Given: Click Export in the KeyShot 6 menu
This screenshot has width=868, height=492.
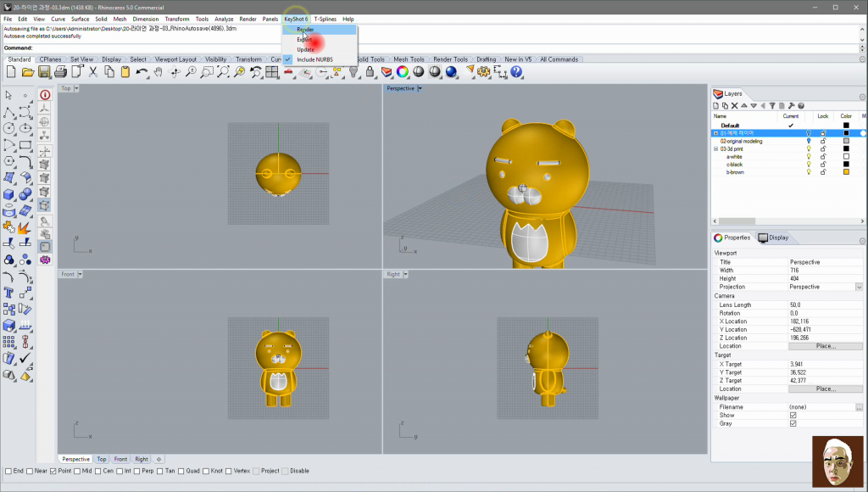Looking at the screenshot, I should 320,39.
